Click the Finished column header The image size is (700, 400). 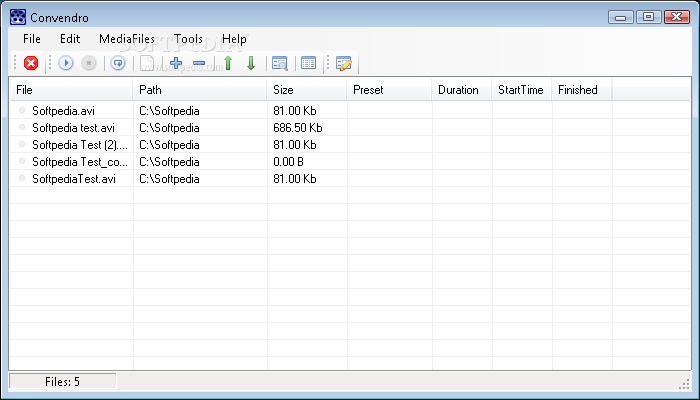point(582,90)
